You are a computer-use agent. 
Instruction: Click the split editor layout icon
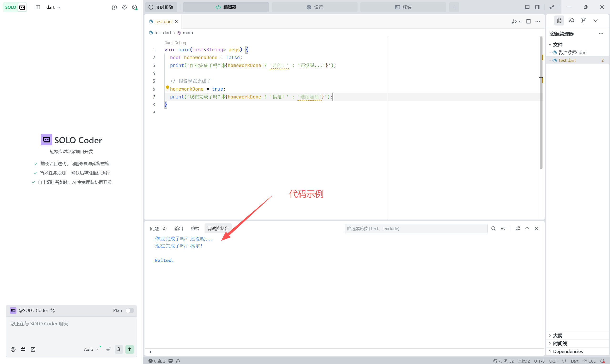pos(528,22)
